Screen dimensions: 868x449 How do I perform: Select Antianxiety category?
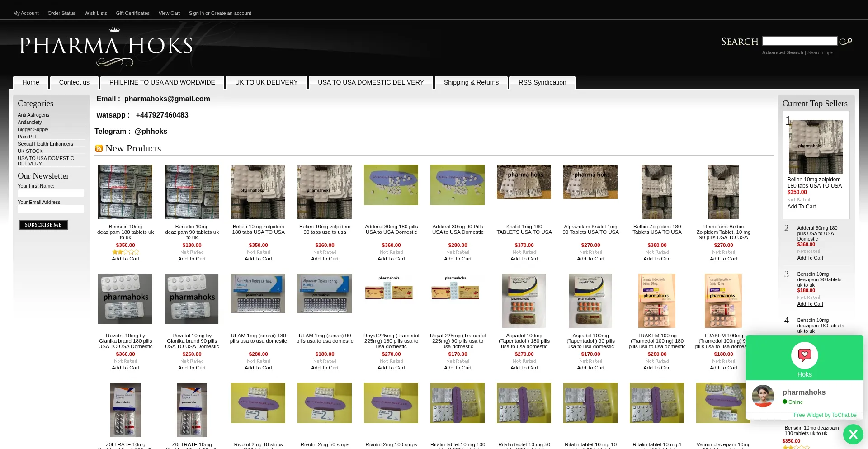click(x=30, y=122)
